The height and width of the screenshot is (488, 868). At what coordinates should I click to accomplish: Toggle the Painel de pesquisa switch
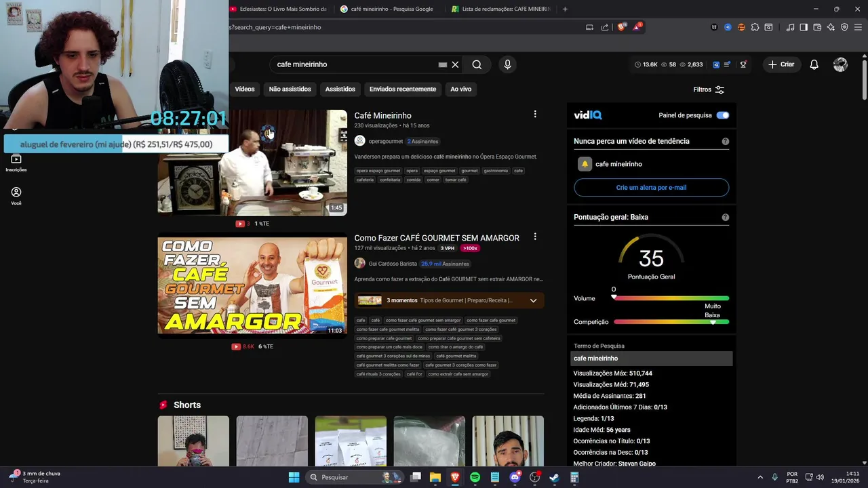pyautogui.click(x=723, y=115)
